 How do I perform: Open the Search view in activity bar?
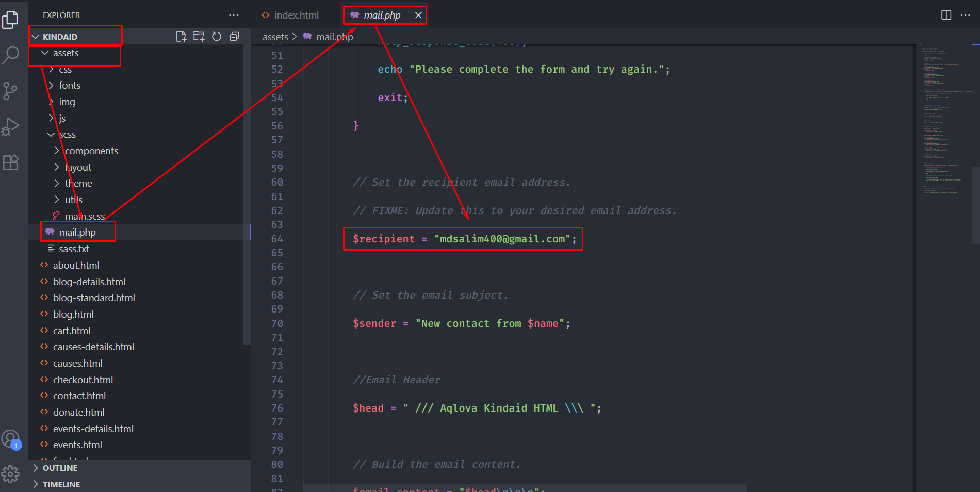[x=11, y=55]
